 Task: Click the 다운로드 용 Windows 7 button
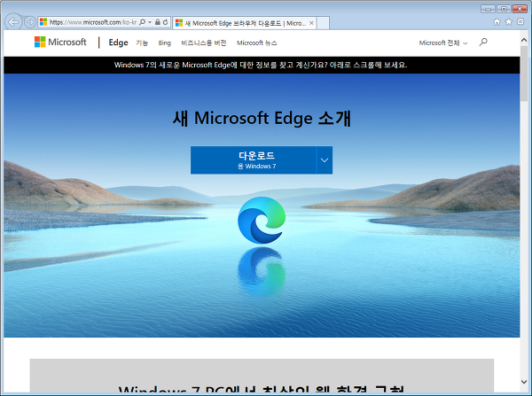click(x=254, y=160)
